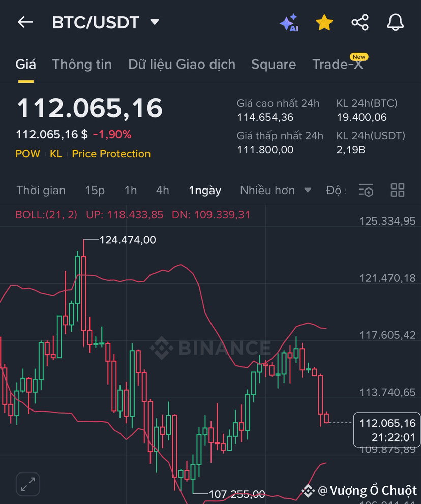Screen dimensions: 421x504
Task: Open the Trade-X tab
Action: point(338,65)
